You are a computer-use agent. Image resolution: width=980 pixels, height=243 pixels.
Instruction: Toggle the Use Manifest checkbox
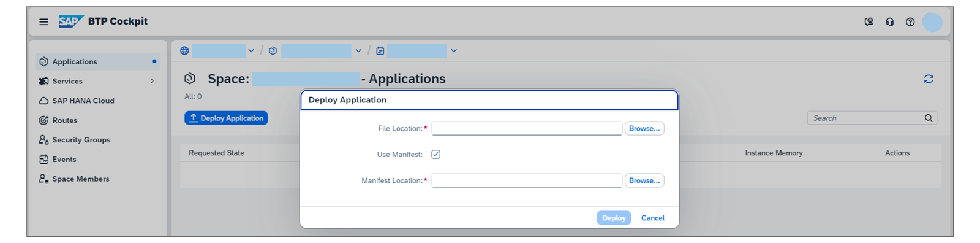435,155
